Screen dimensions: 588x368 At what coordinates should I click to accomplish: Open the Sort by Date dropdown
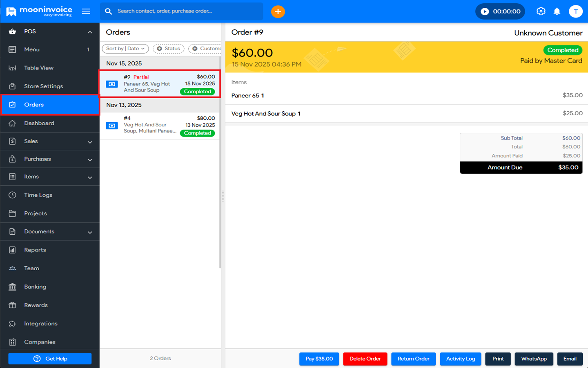125,48
